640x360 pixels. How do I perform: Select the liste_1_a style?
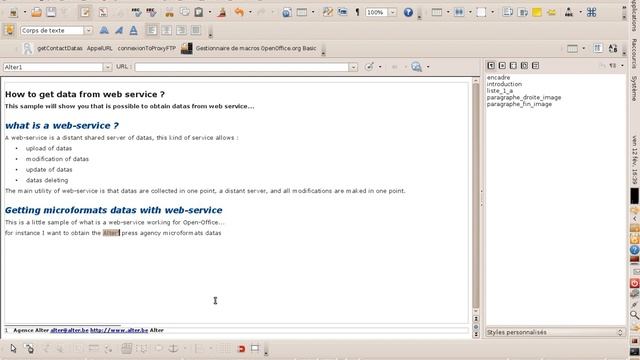500,91
